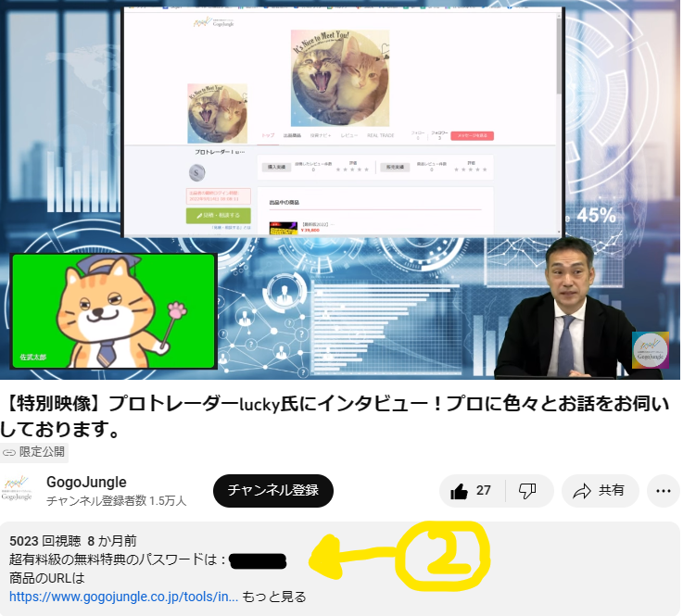The image size is (683, 616).
Task: Click the GogoJungle logo in the shown webpage
Action: click(214, 22)
